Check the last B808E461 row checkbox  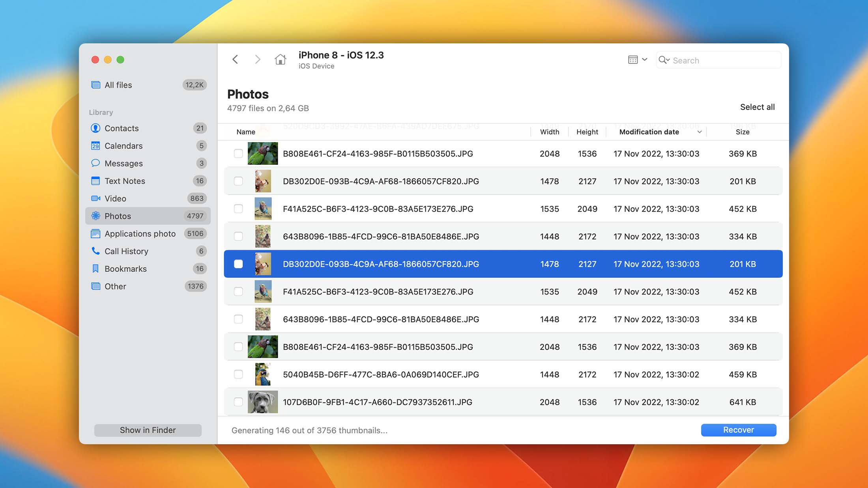238,346
